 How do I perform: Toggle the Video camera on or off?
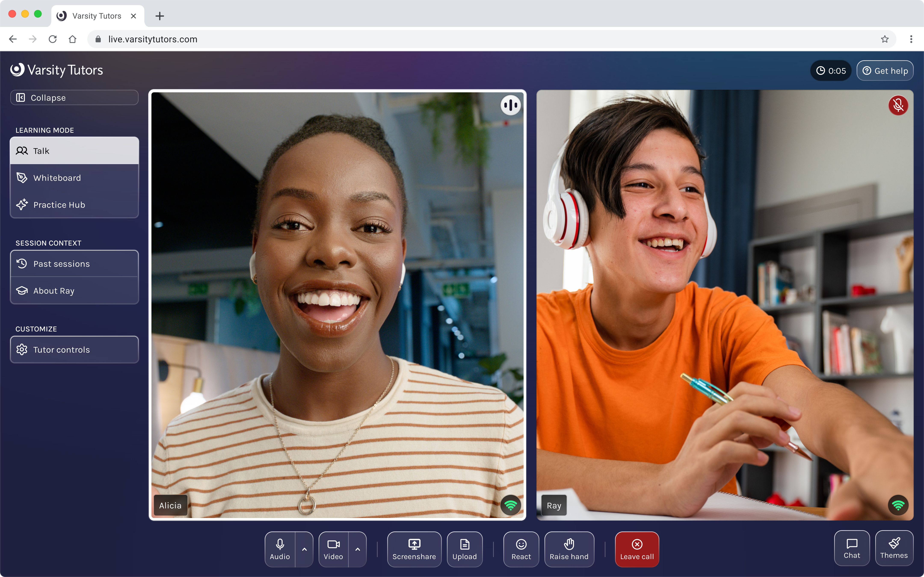coord(333,549)
